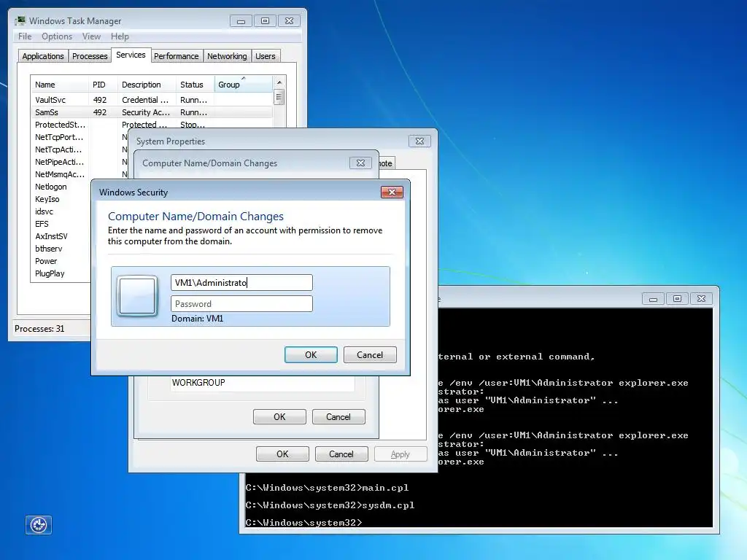This screenshot has height=560, width=747.
Task: Open the Options menu in Task Manager
Action: [x=57, y=36]
